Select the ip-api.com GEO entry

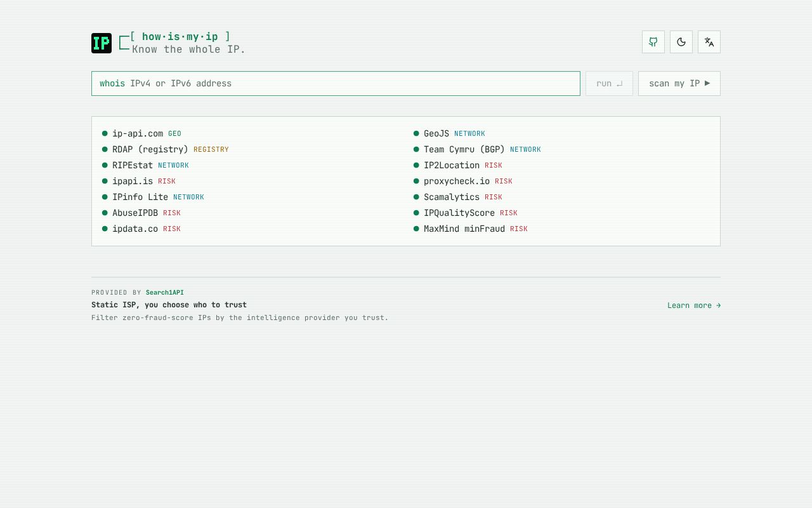[141, 133]
